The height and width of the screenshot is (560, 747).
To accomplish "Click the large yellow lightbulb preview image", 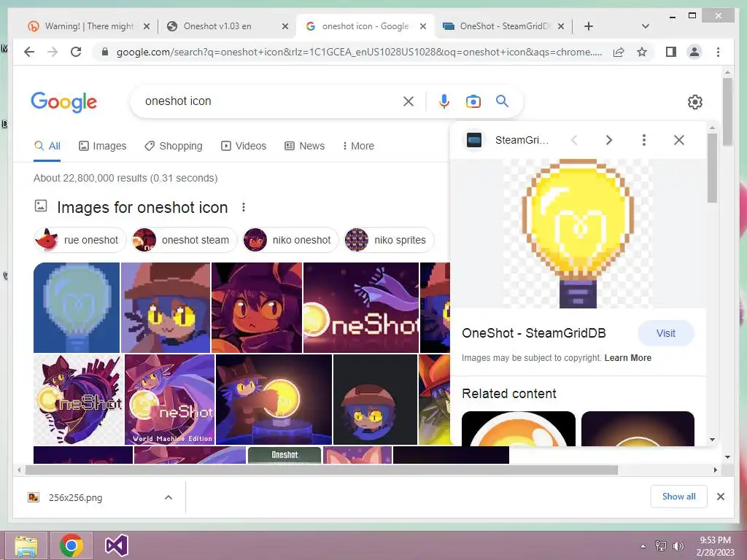I will 578,233.
